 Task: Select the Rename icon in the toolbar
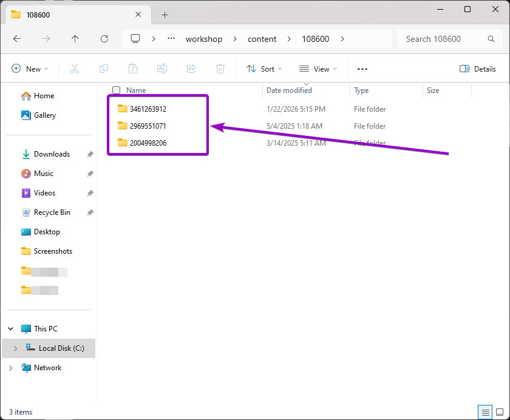tap(161, 69)
